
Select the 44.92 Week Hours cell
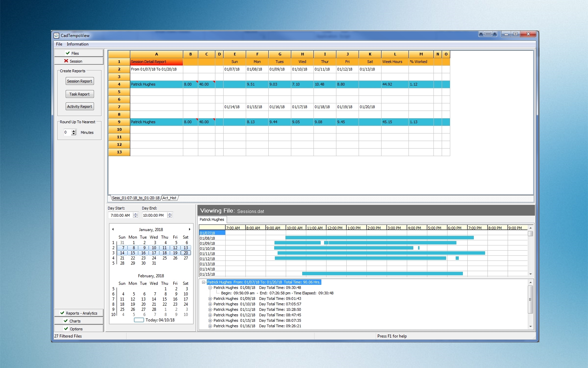pos(395,84)
